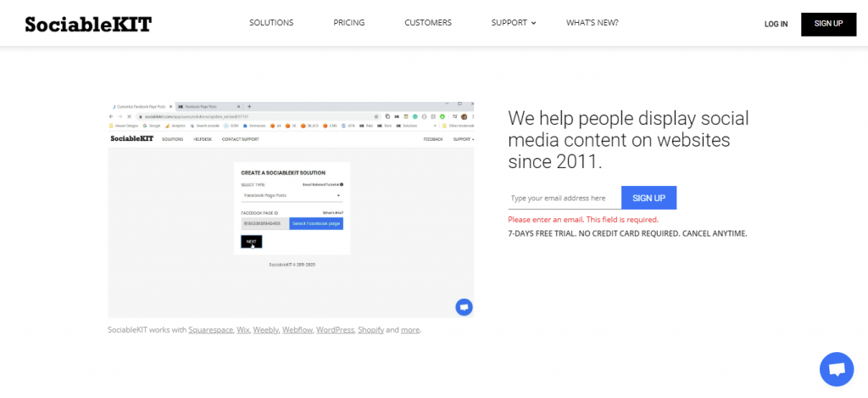This screenshot has height=398, width=868.
Task: Focus the email address input field
Action: click(x=565, y=198)
